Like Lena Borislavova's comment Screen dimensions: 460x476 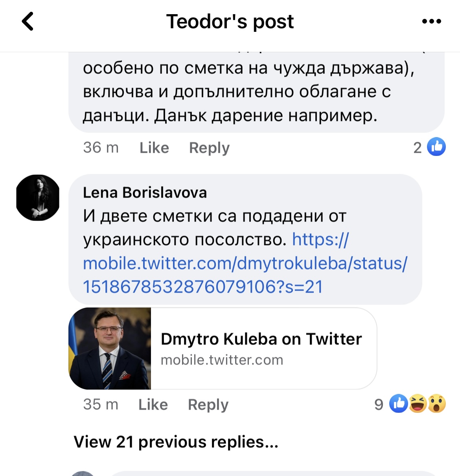153,405
